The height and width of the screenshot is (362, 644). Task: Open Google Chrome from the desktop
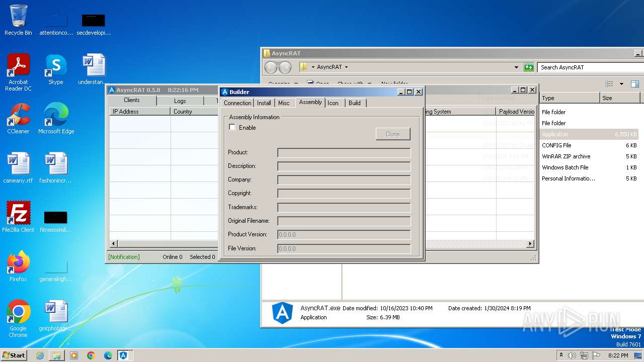pyautogui.click(x=18, y=318)
